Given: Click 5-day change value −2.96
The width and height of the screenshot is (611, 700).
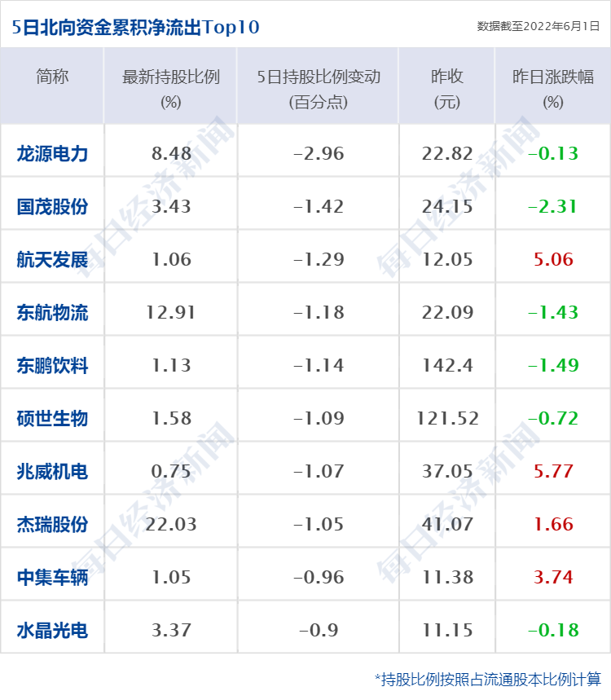Looking at the screenshot, I should tap(319, 153).
